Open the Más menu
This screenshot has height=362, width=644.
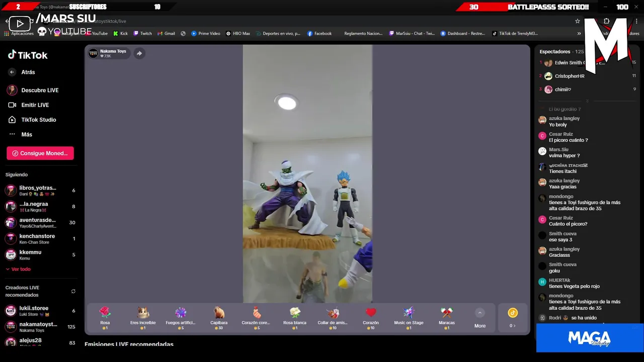[x=21, y=135]
